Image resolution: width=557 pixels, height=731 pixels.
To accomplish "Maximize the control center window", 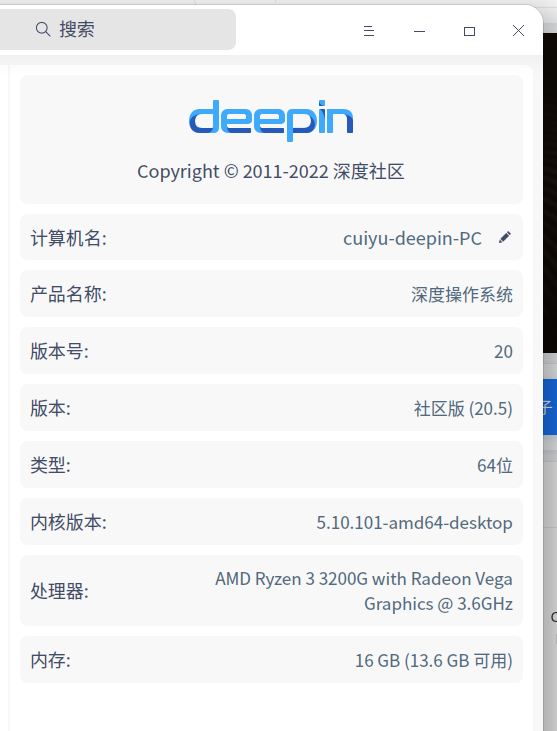I will coord(469,31).
